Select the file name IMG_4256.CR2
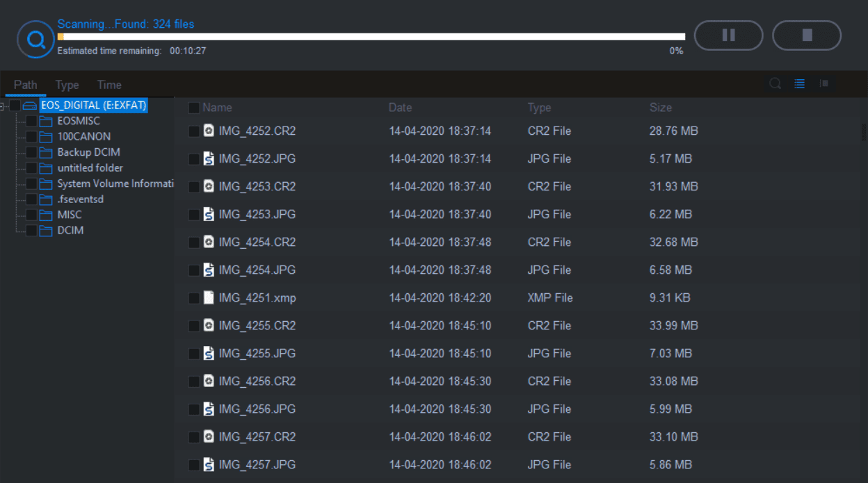Viewport: 868px width, 483px height. (x=257, y=381)
